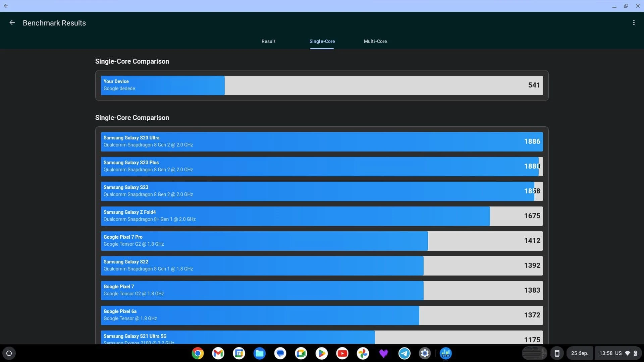Open the purple heart app icon
Image resolution: width=644 pixels, height=362 pixels.
point(383,353)
